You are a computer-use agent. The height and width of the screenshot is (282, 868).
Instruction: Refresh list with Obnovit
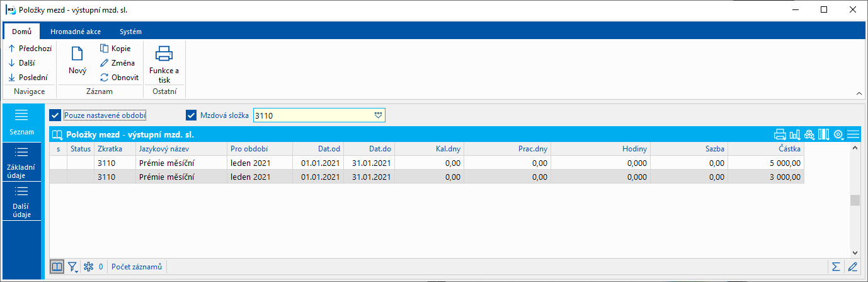pyautogui.click(x=120, y=77)
